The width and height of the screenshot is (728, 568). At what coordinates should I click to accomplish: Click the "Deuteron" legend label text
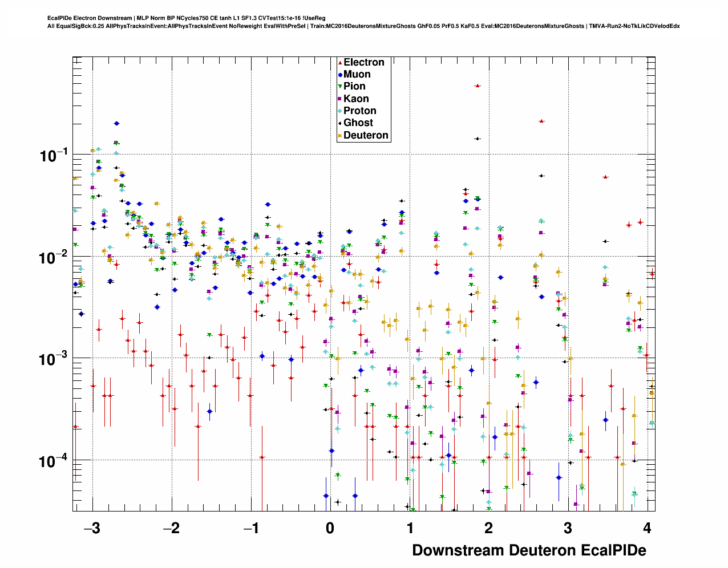(366, 136)
